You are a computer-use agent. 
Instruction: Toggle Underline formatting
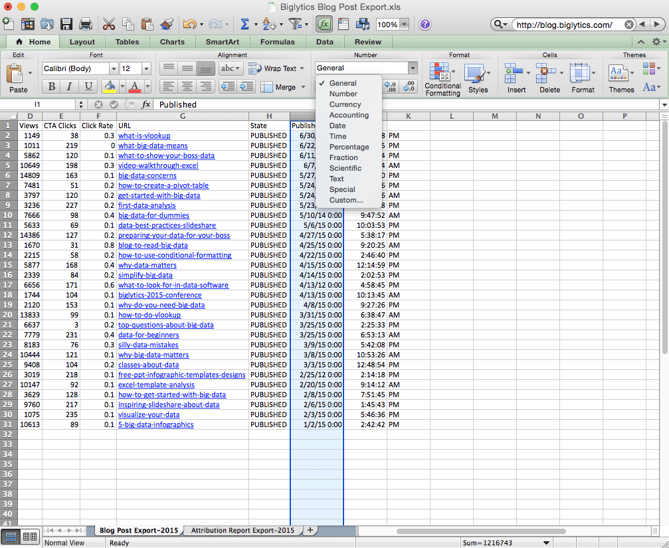point(88,87)
